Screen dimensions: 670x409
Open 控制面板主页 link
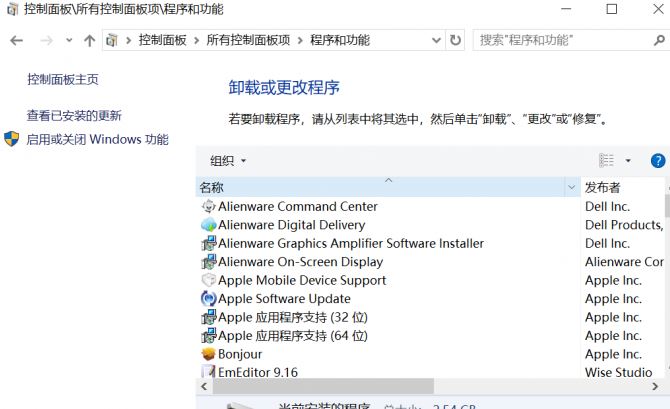click(62, 79)
